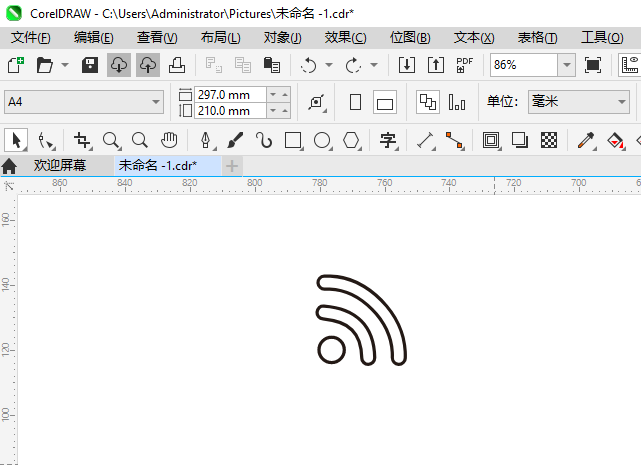The width and height of the screenshot is (641, 465).
Task: Select the Zoom magnifier tool
Action: coord(111,141)
